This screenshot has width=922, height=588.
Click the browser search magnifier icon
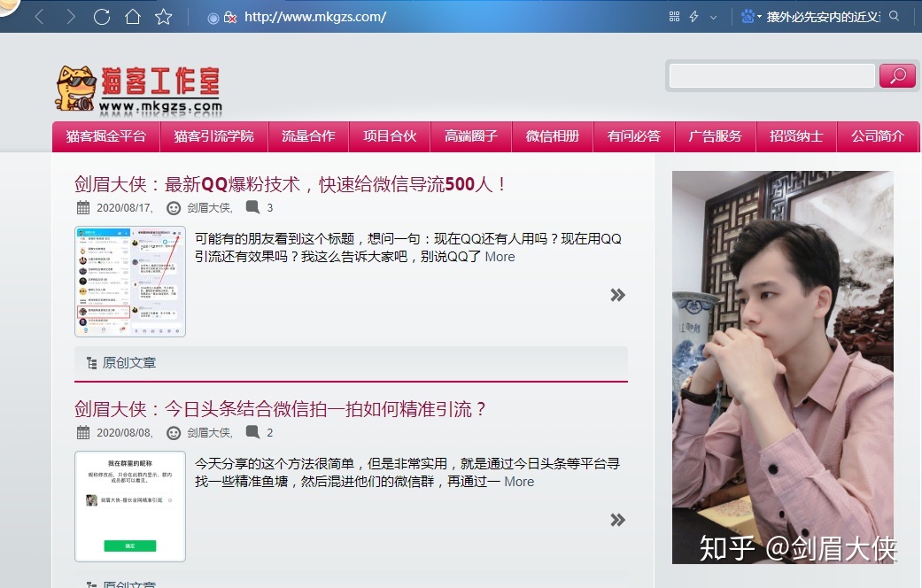click(x=895, y=17)
